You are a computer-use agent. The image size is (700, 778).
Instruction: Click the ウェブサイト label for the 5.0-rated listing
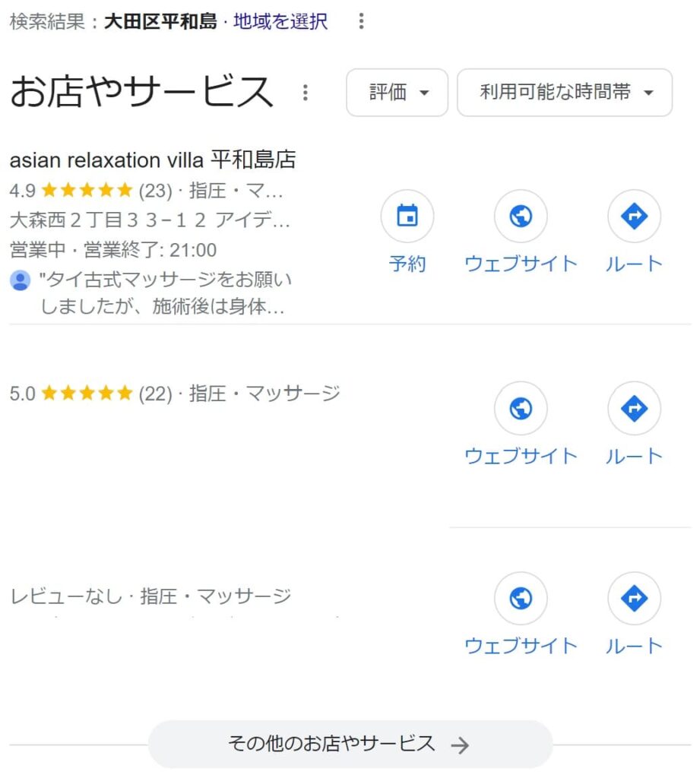521,456
